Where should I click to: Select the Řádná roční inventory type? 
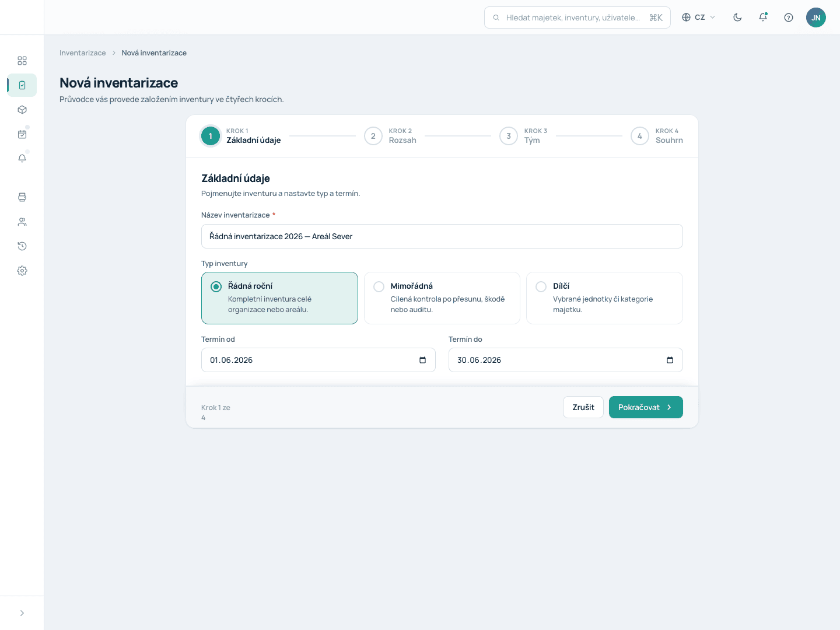(279, 298)
